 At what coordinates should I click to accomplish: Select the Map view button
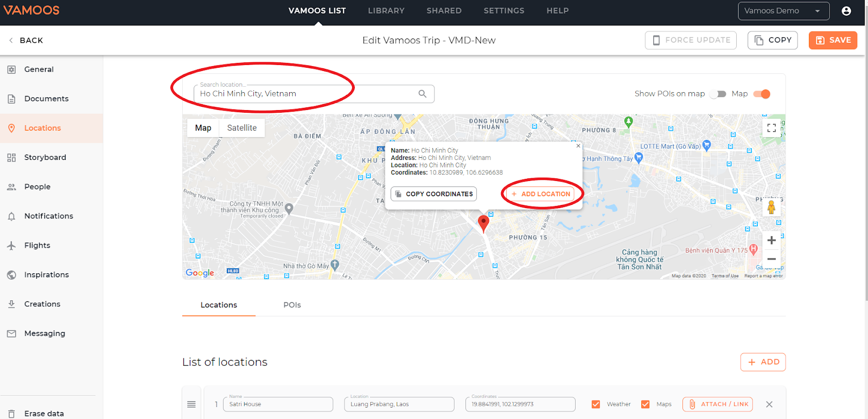[203, 128]
